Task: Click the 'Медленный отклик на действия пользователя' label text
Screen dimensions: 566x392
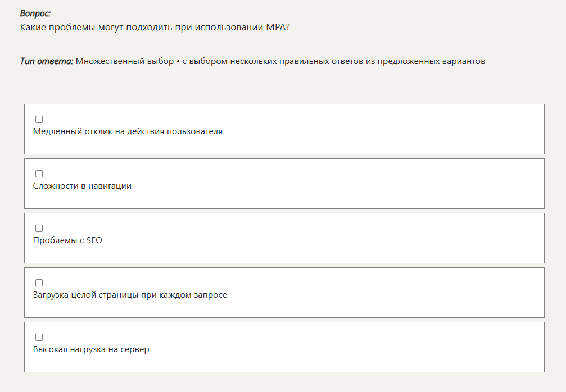Action: tap(128, 132)
